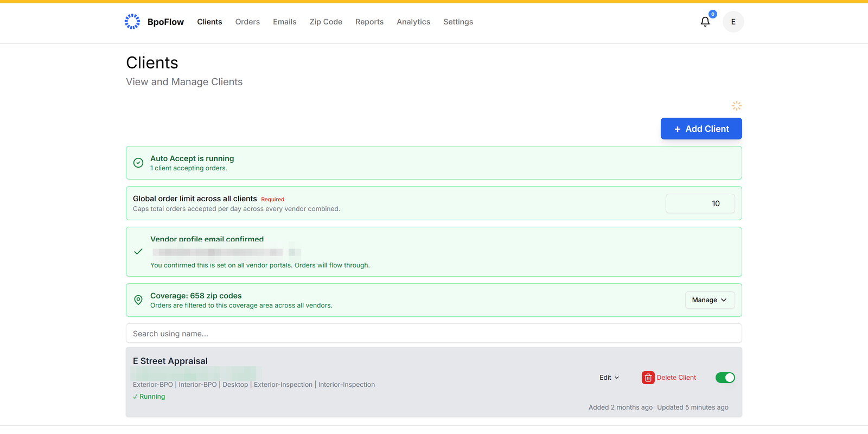868x434 pixels.
Task: Click 'Added 2 months ago' text
Action: click(621, 407)
